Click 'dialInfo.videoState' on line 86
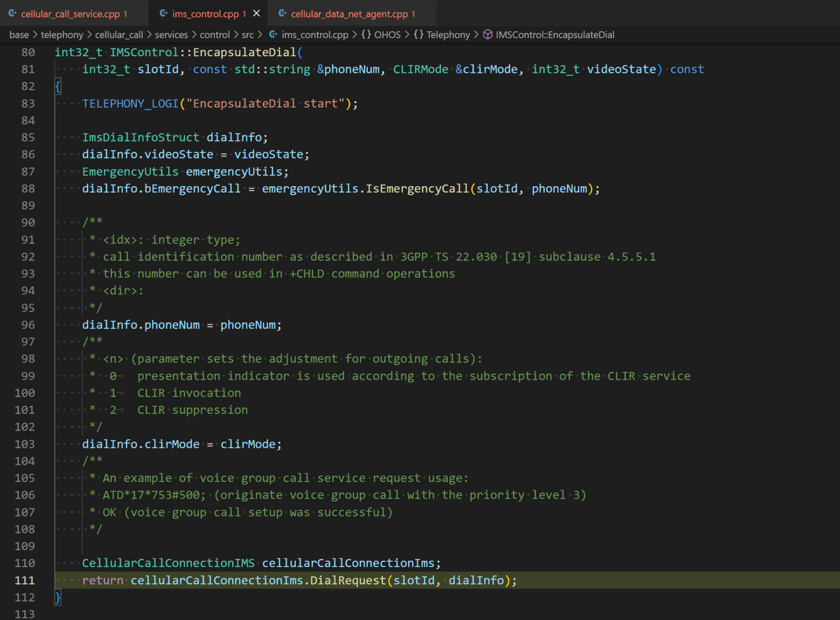 pyautogui.click(x=148, y=155)
